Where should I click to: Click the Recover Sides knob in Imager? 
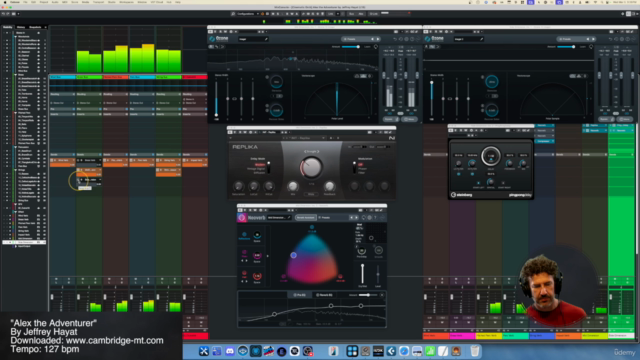(x=276, y=110)
